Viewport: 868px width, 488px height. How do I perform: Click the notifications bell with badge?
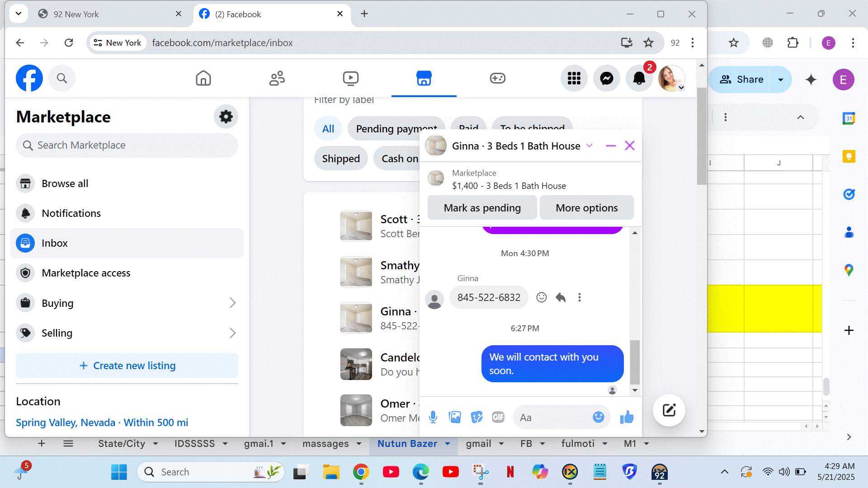coord(639,79)
